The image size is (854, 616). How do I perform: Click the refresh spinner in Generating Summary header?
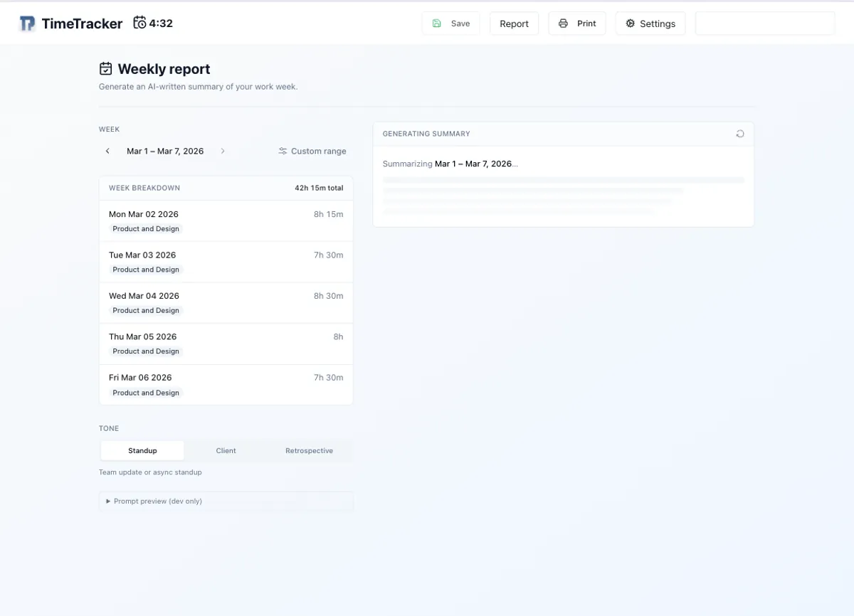(x=740, y=133)
